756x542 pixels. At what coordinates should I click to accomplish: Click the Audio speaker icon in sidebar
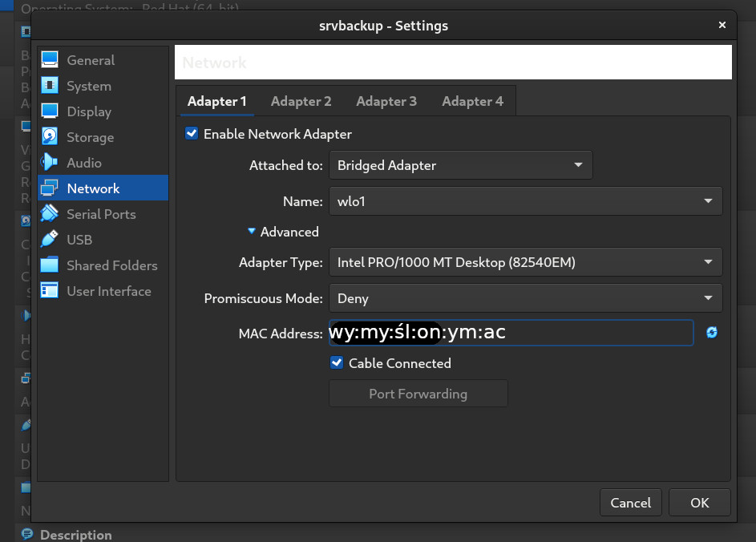(x=50, y=163)
